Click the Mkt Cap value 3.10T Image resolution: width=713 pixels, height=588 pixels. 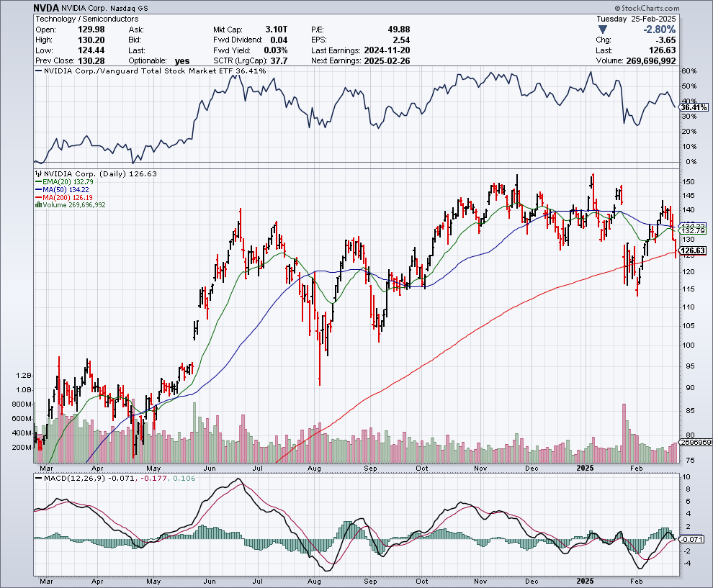point(277,30)
